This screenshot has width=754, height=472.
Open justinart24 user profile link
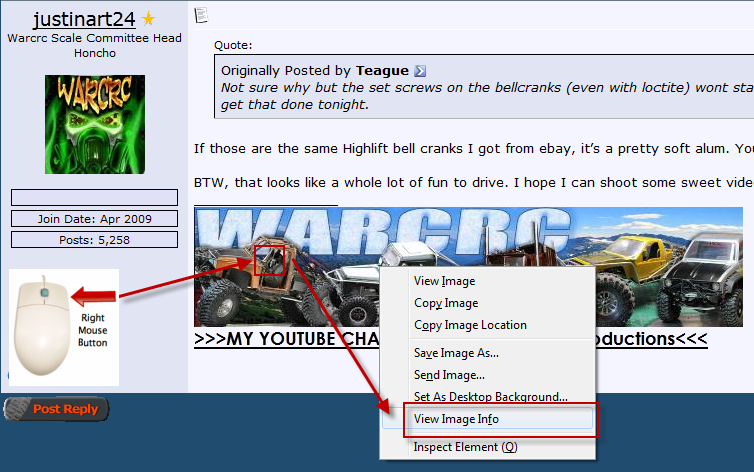(84, 19)
